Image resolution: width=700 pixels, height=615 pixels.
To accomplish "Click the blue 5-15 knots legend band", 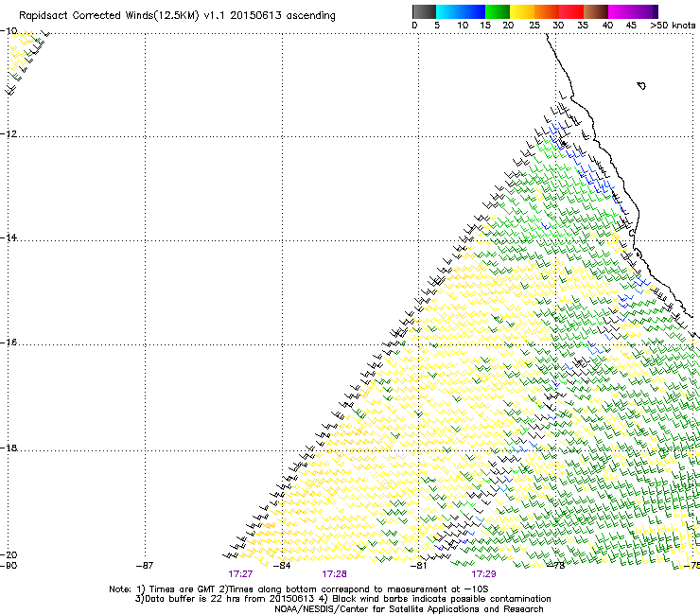I will coord(461,11).
